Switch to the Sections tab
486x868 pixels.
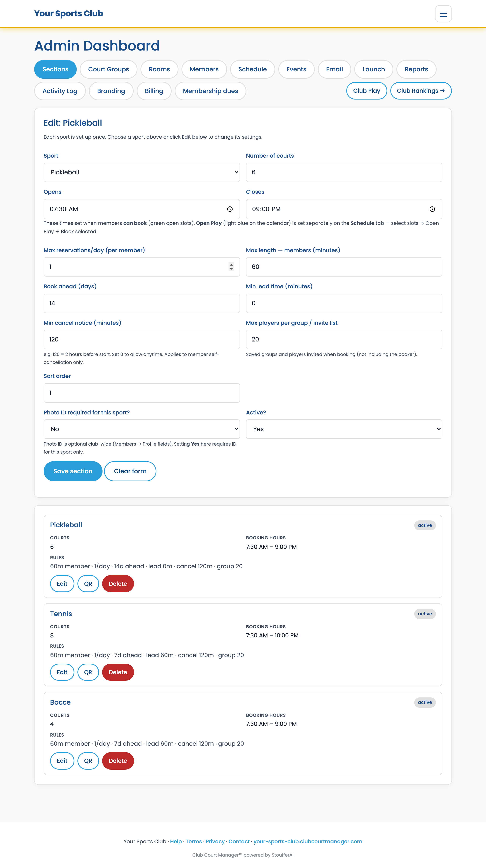55,69
